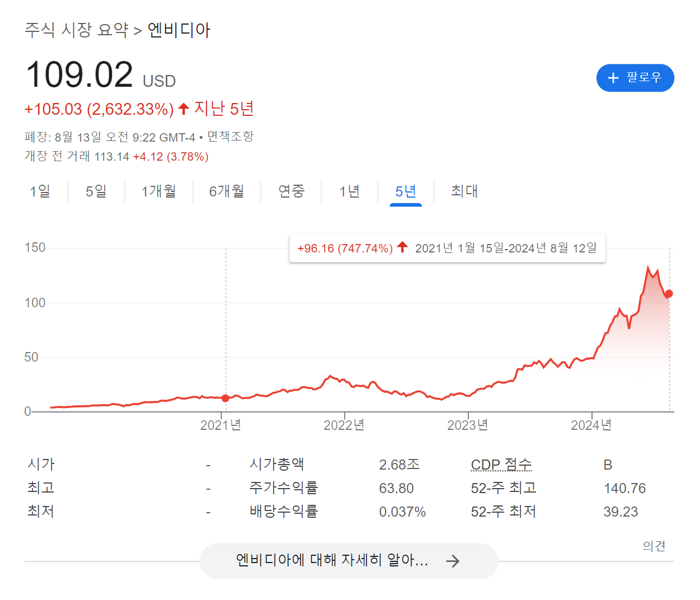The width and height of the screenshot is (700, 600).
Task: Click the 엔비디아 breadcrumb title
Action: pyautogui.click(x=179, y=30)
